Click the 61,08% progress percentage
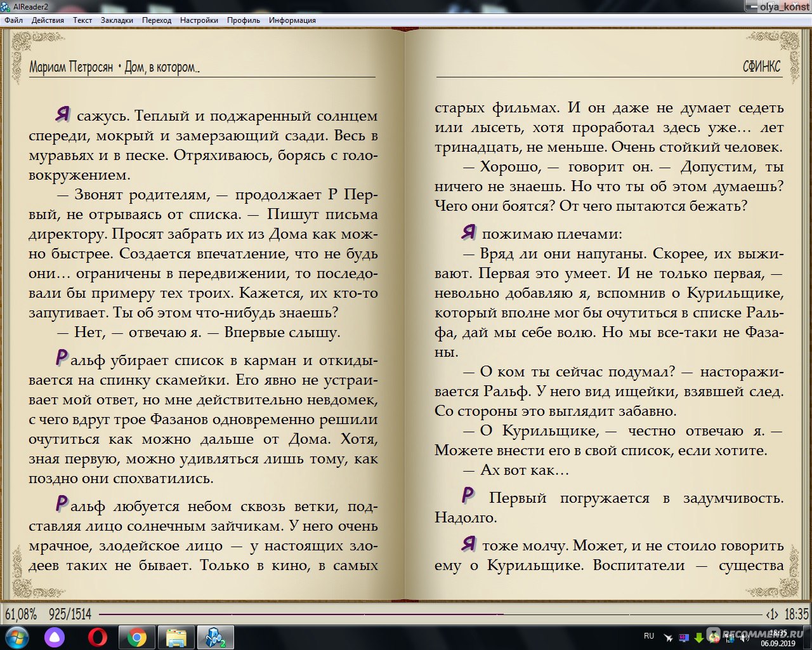 [21, 614]
